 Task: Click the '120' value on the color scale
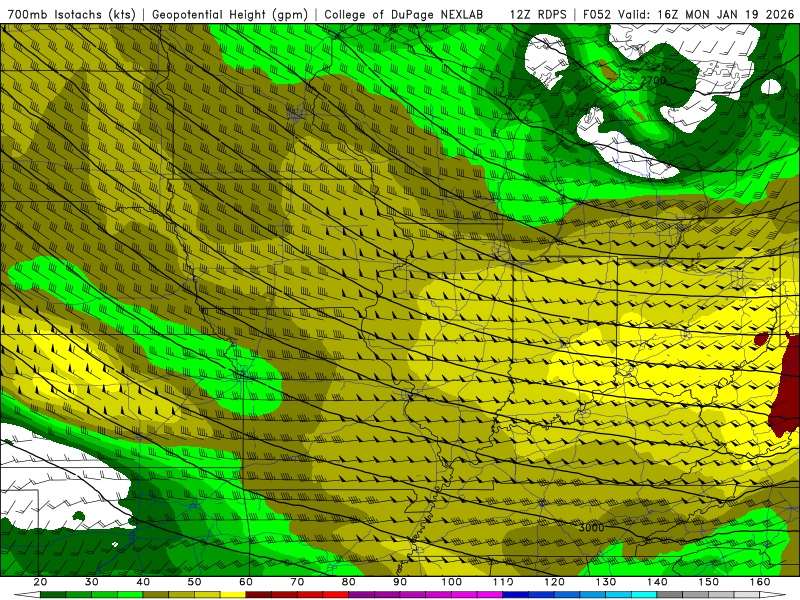(554, 582)
